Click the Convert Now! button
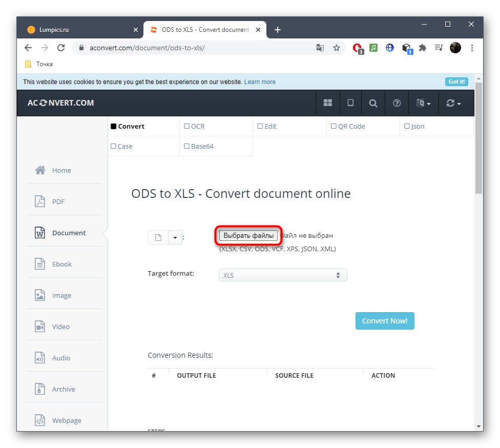 pos(385,321)
